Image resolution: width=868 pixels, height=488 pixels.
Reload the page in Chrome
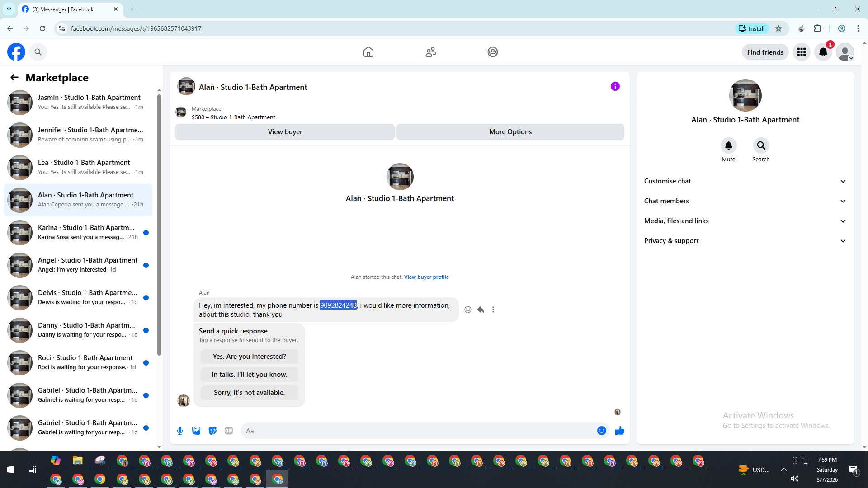(x=42, y=28)
